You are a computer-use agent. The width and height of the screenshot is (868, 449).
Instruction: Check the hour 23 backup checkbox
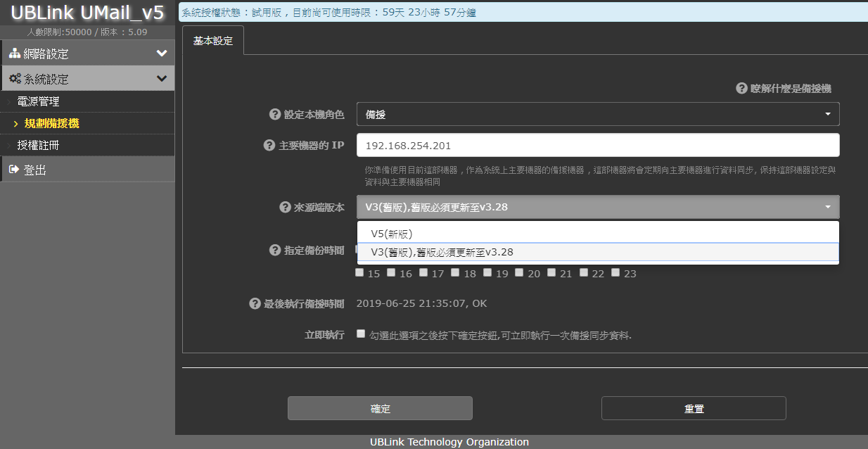[x=615, y=273]
